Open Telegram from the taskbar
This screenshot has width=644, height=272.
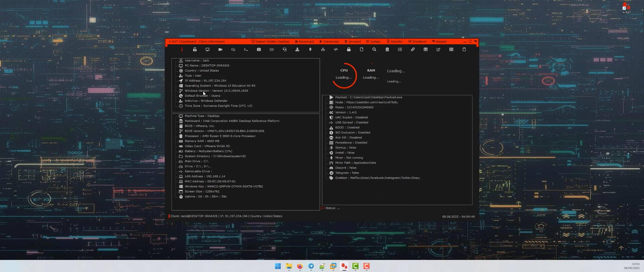pyautogui.click(x=311, y=266)
